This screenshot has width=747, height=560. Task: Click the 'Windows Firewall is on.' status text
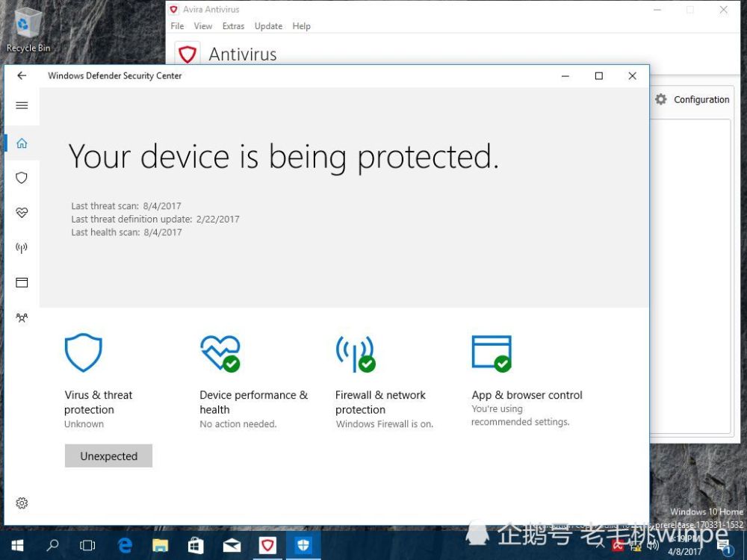[385, 424]
